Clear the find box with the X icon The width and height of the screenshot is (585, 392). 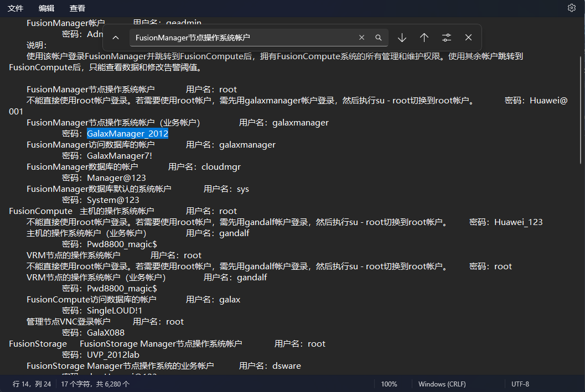point(362,38)
